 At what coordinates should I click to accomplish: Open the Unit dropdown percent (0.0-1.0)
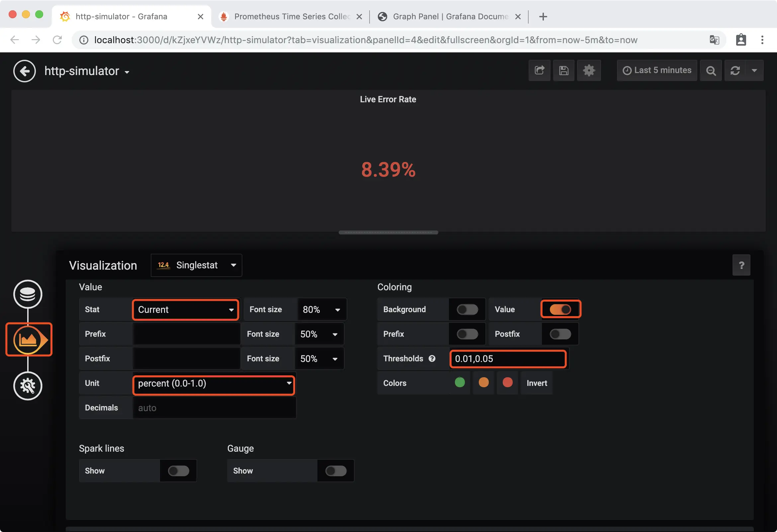pos(214,384)
